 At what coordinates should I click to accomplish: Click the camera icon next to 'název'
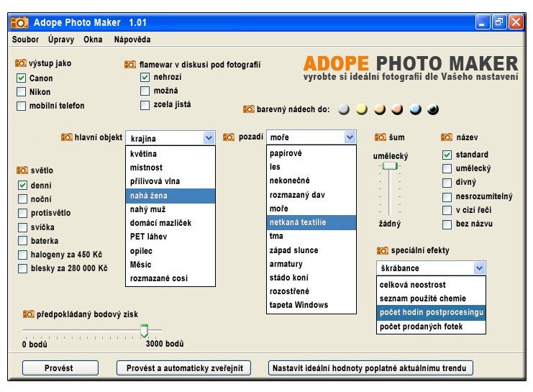click(x=446, y=137)
